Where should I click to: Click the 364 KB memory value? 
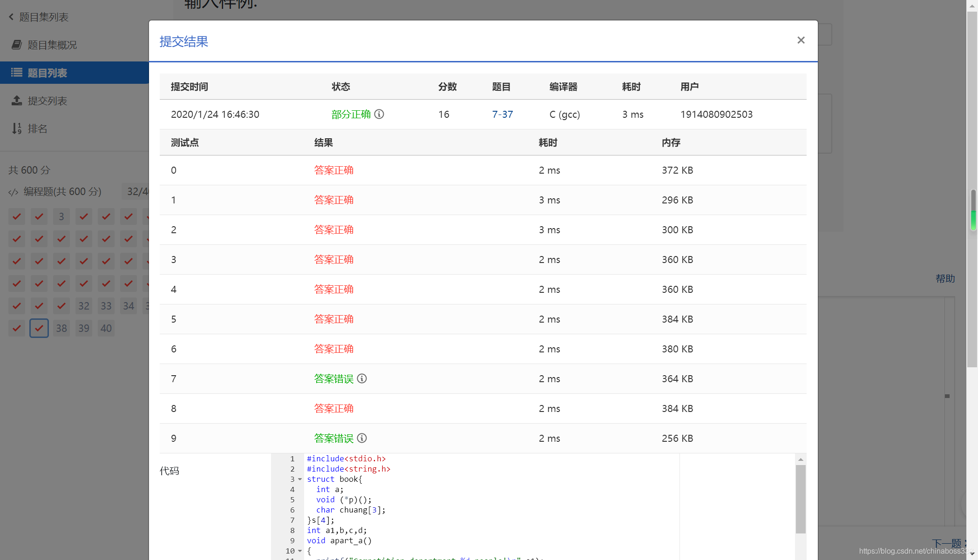coord(678,378)
